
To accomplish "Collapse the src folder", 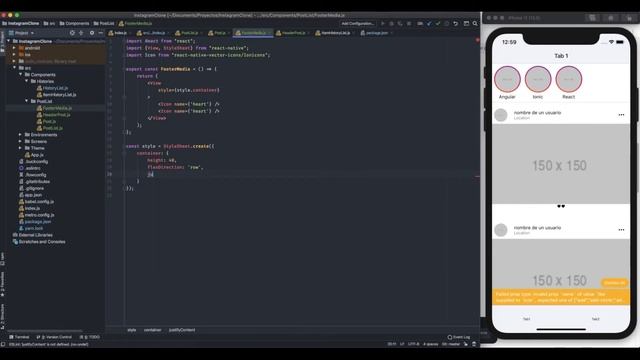I will click(15, 68).
